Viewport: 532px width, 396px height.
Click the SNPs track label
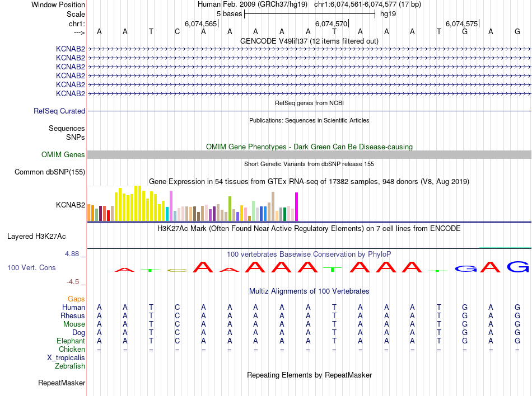(x=76, y=137)
